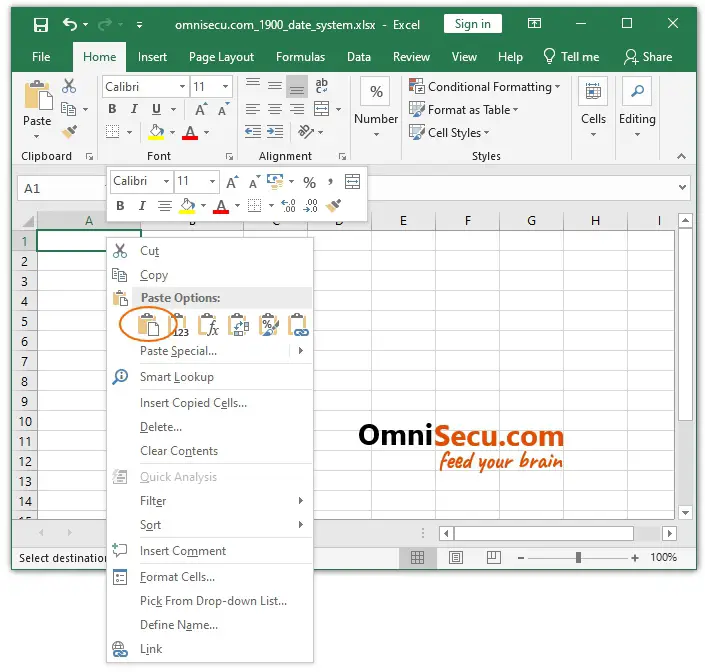The image size is (705, 672).
Task: Click the Share button
Action: (648, 57)
